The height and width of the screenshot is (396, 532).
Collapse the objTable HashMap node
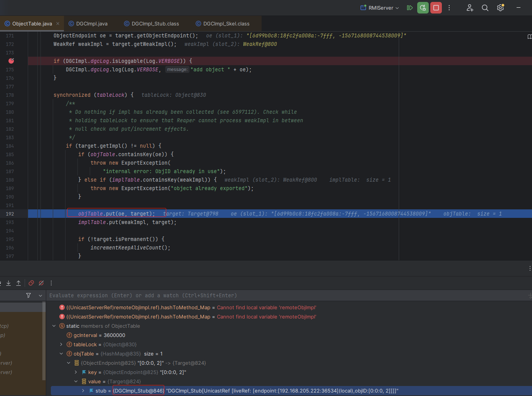[61, 354]
